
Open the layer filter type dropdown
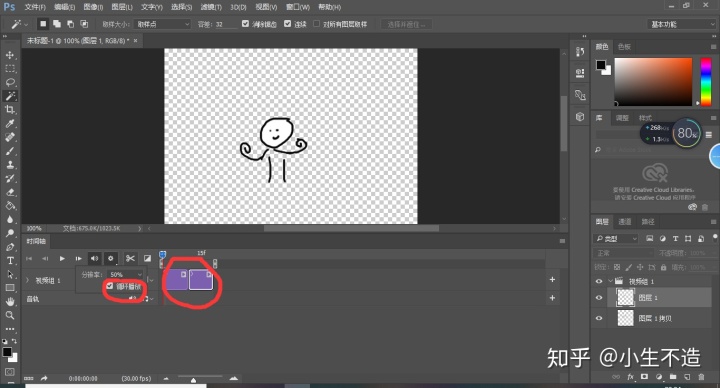coord(616,238)
